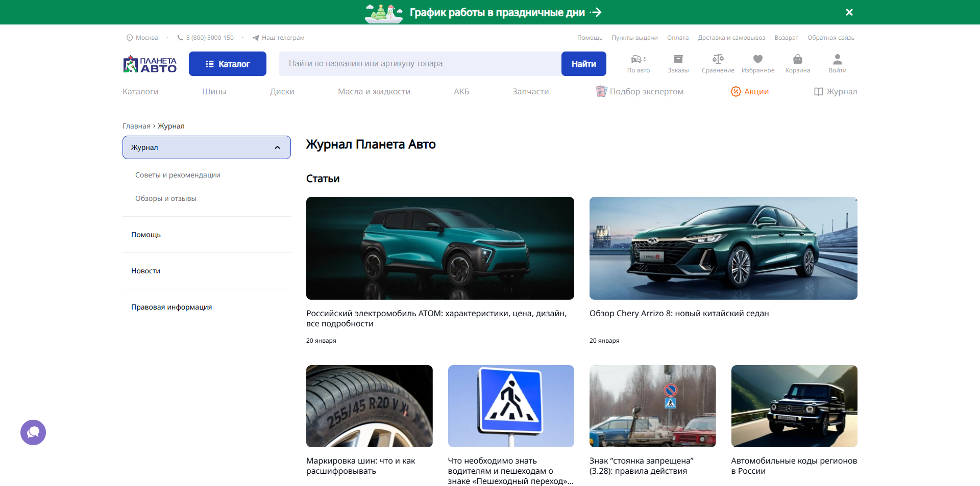
Task: Open the Каталог dropdown menu
Action: point(227,63)
